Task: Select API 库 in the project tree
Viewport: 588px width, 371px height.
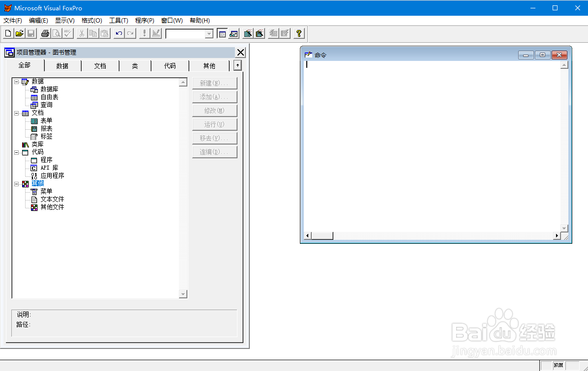Action: pyautogui.click(x=50, y=168)
